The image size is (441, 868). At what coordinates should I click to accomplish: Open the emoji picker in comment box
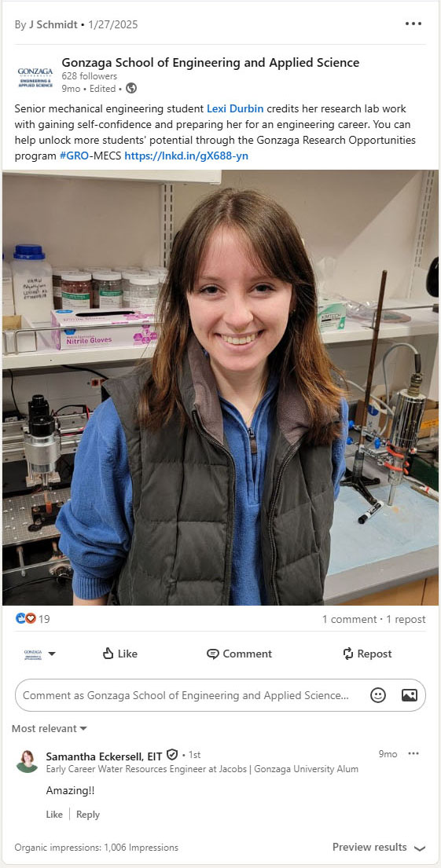click(378, 695)
